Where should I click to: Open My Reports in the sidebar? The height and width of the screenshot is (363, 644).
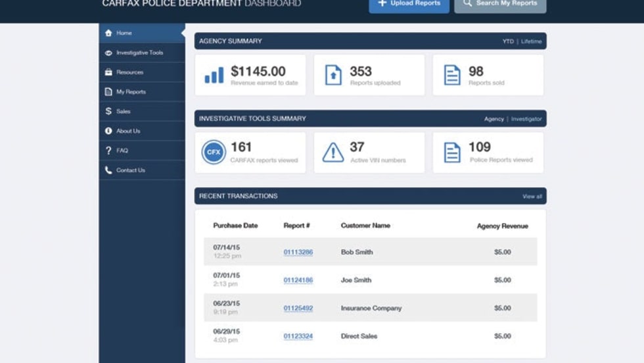[x=131, y=92]
